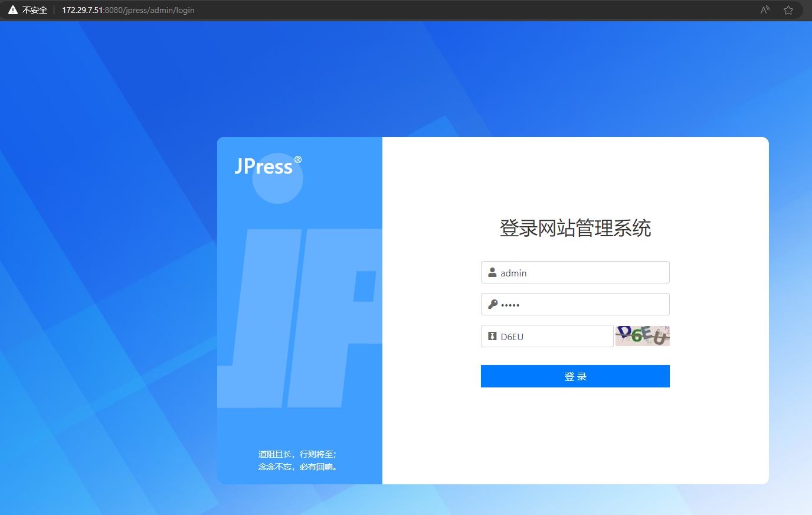Click the captcha field badge icon
The image size is (812, 515).
click(492, 337)
